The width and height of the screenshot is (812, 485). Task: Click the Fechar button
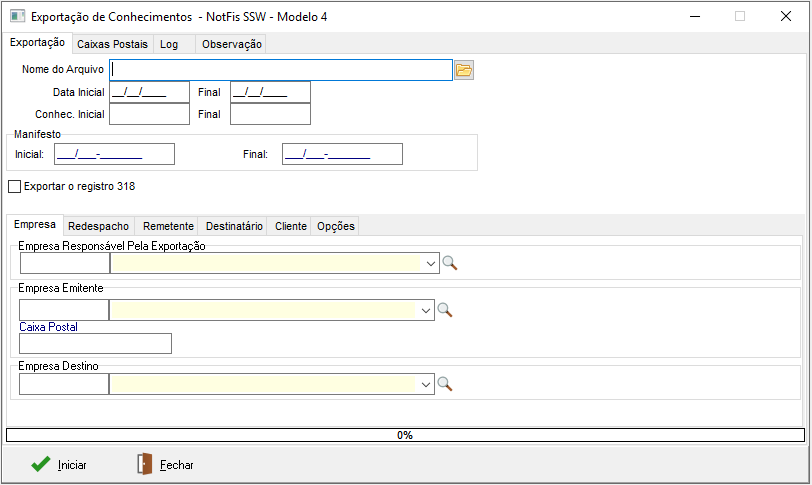coord(165,465)
